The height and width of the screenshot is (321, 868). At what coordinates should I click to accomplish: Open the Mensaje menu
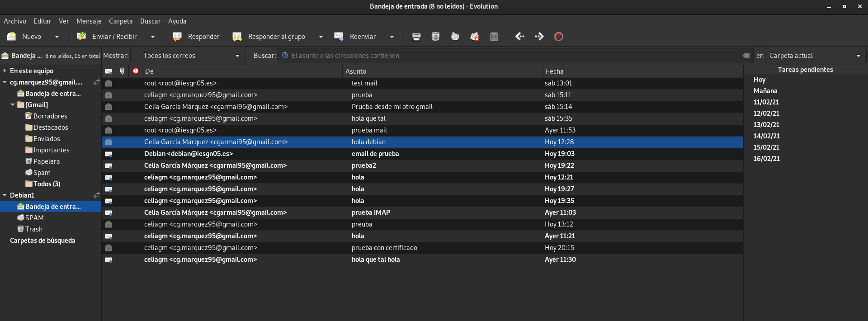(89, 21)
